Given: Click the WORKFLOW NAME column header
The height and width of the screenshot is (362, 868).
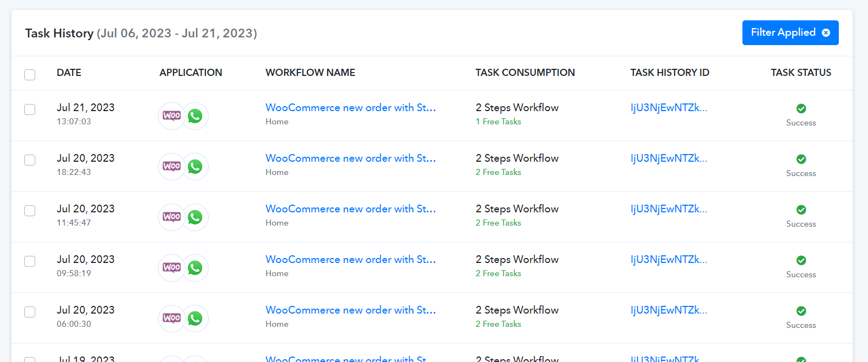Looking at the screenshot, I should pyautogui.click(x=310, y=73).
